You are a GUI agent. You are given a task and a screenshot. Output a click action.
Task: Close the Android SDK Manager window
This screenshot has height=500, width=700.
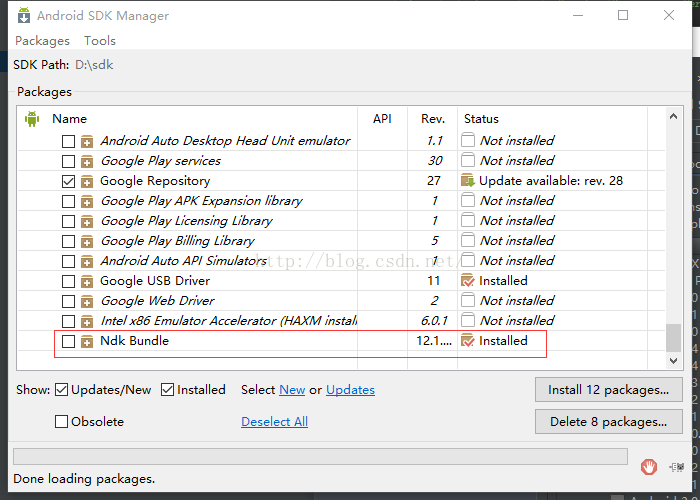[x=669, y=15]
